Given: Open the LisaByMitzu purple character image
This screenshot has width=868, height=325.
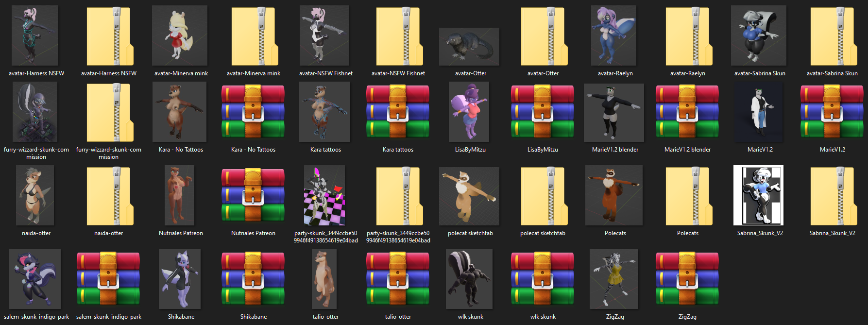Looking at the screenshot, I should pos(469,112).
